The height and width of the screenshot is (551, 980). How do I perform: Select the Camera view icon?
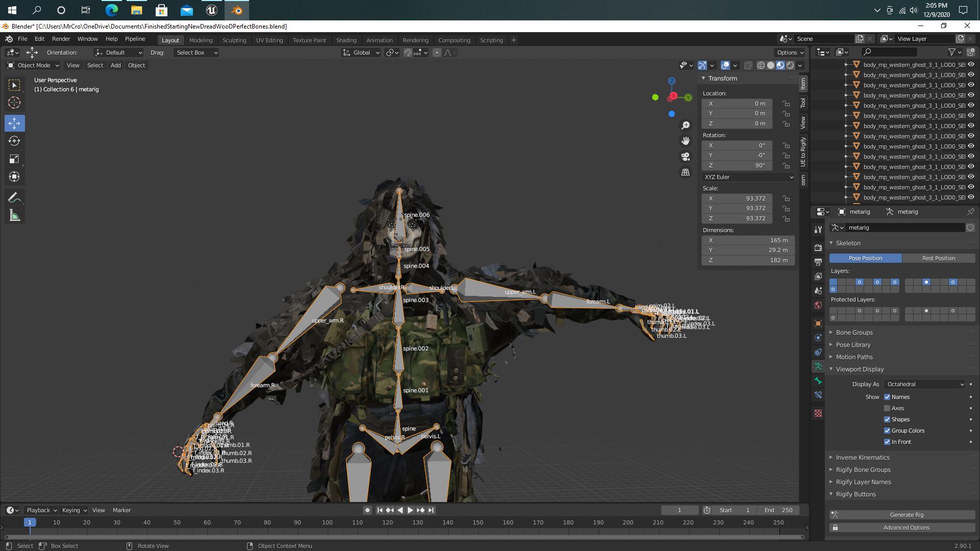pyautogui.click(x=687, y=156)
